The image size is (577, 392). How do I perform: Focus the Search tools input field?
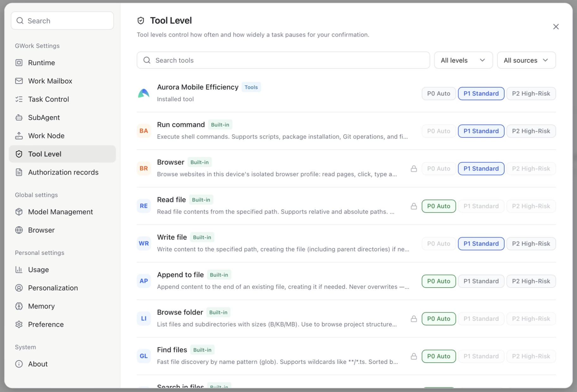(283, 60)
